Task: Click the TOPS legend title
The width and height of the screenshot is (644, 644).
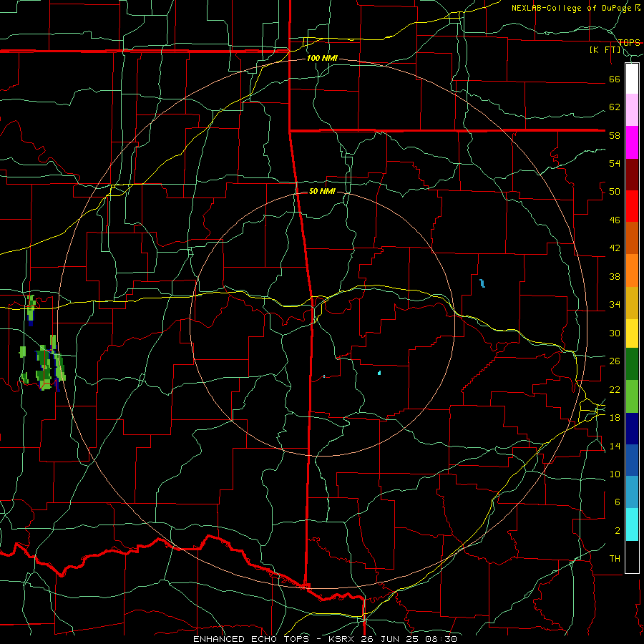Action: pos(629,43)
